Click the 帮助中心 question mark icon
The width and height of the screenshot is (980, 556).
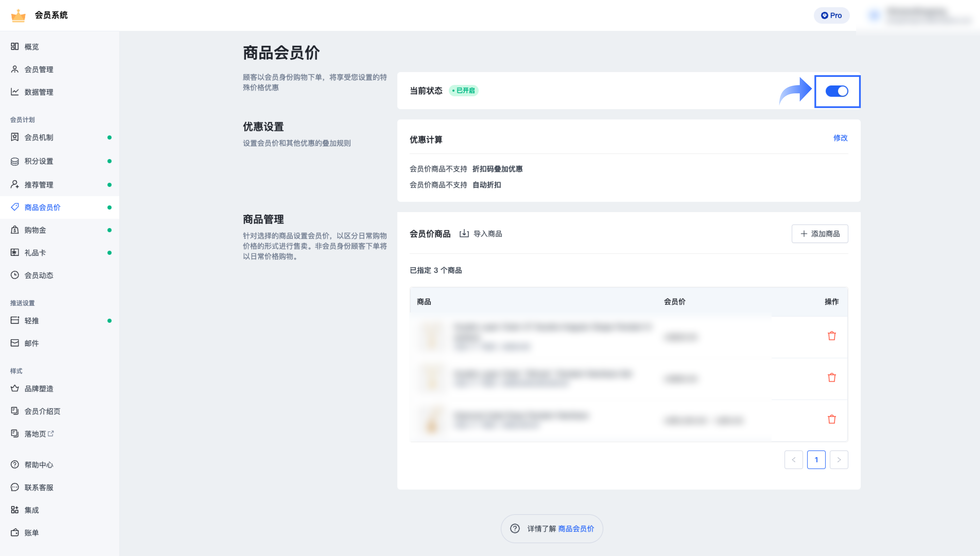click(15, 464)
